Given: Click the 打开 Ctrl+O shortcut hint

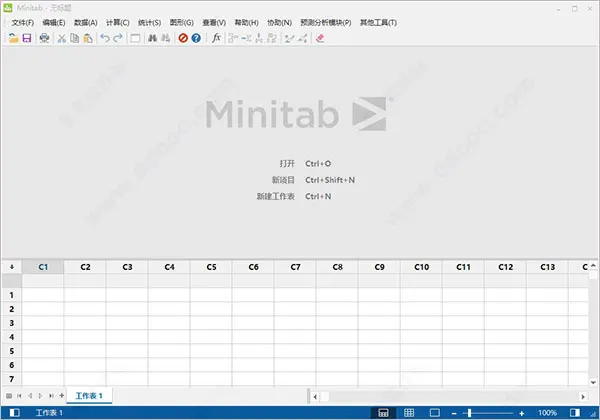Looking at the screenshot, I should tap(305, 164).
